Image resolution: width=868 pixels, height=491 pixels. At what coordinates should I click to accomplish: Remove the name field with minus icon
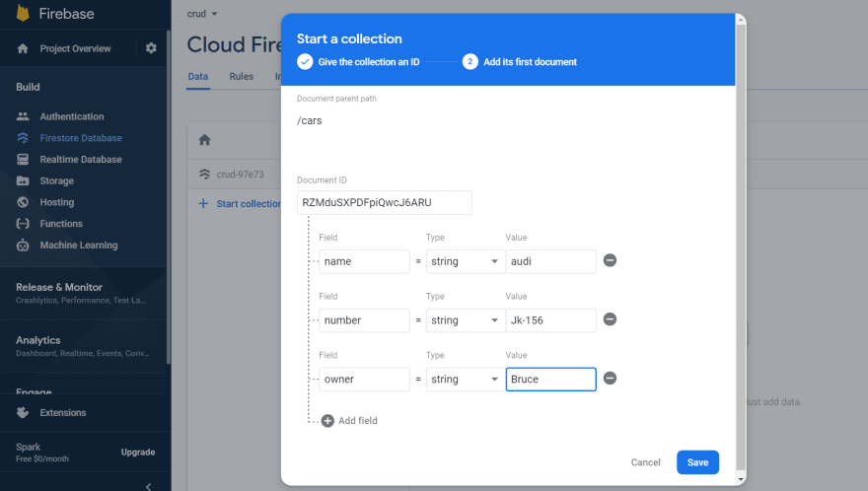610,260
